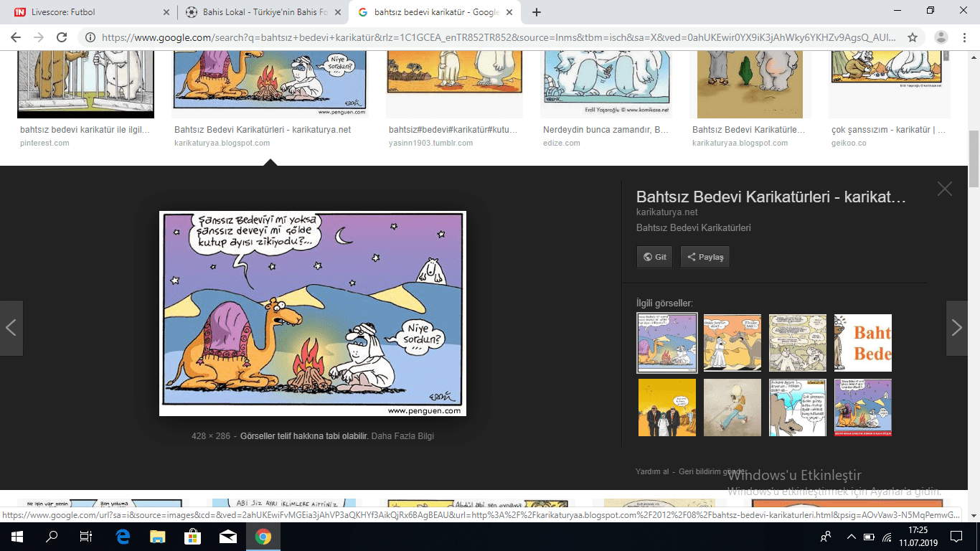Switch to the Bahis Lokal tab
This screenshot has height=551, width=980.
262,12
